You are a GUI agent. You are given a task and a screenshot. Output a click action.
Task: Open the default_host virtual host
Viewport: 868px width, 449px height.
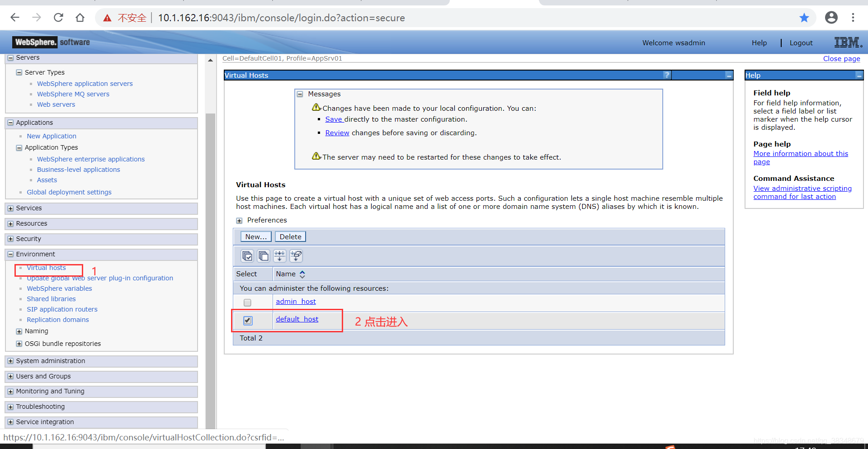tap(297, 319)
